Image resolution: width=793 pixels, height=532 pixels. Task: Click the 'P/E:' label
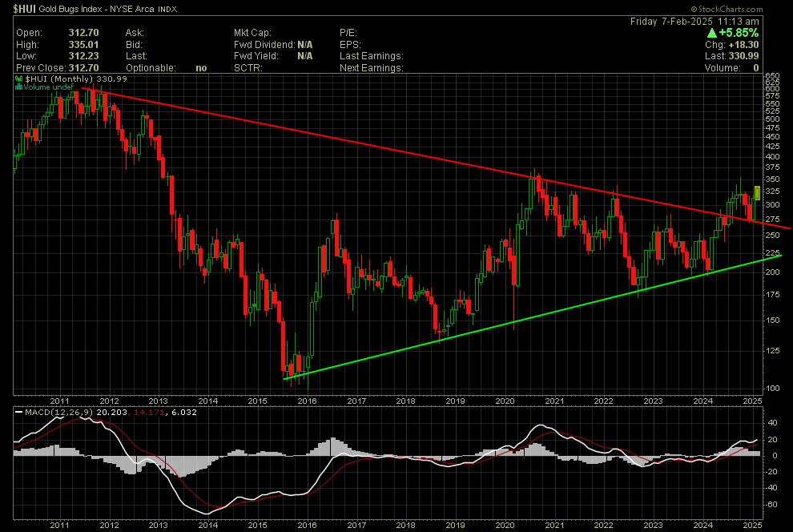click(x=348, y=33)
